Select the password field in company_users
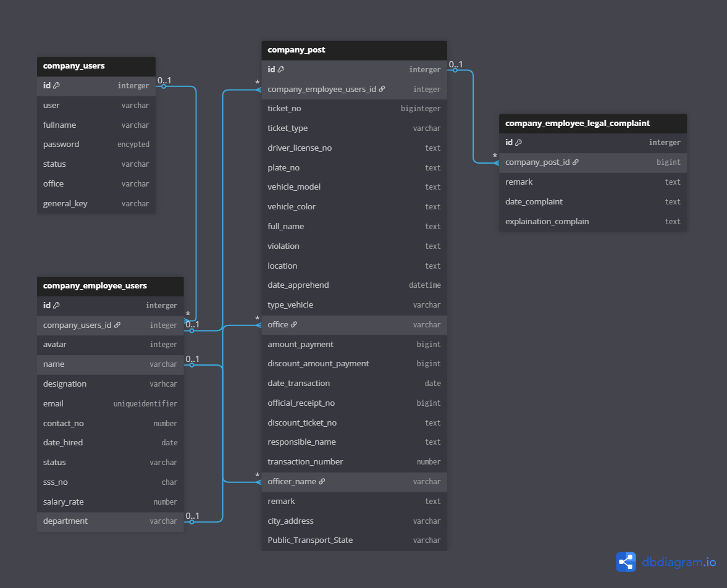 [x=96, y=145]
